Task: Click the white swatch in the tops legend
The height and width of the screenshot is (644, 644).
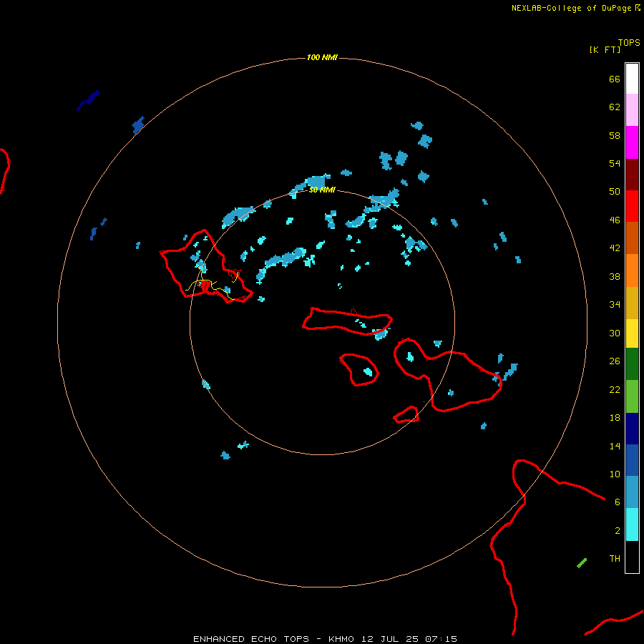Action: 632,79
